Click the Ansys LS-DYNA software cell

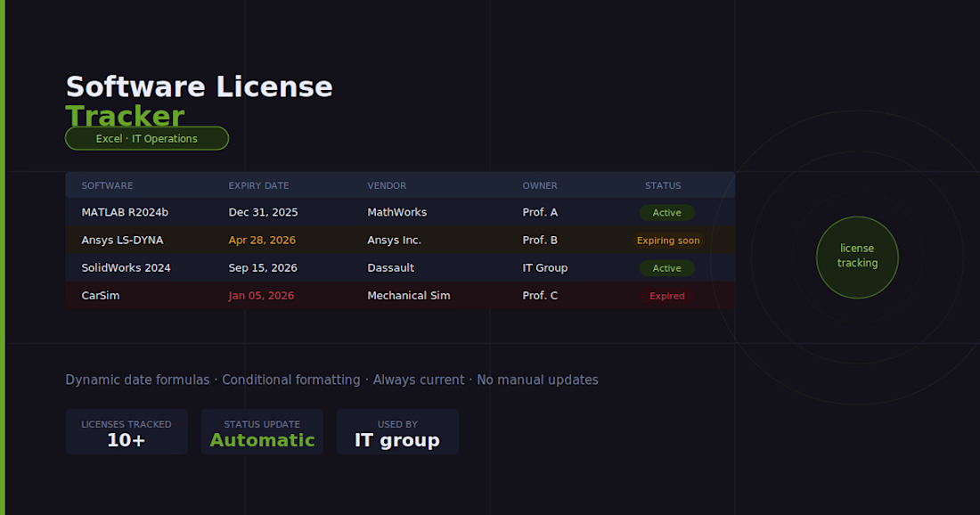tap(122, 240)
